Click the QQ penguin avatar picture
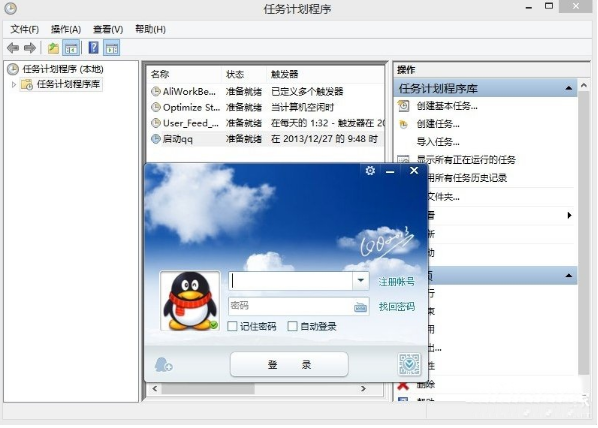Image resolution: width=598 pixels, height=428 pixels. pyautogui.click(x=190, y=301)
